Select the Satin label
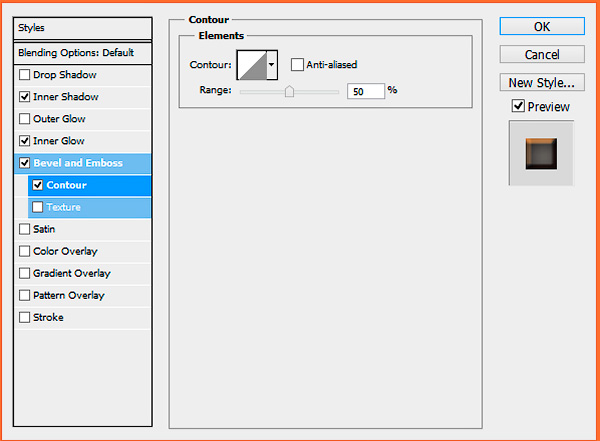This screenshot has height=441, width=600. [x=44, y=229]
